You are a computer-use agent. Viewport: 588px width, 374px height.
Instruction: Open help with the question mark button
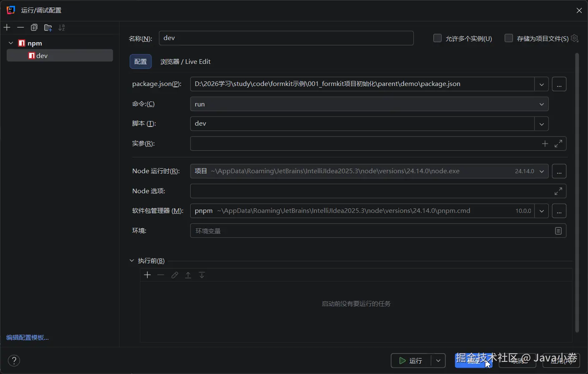[14, 361]
